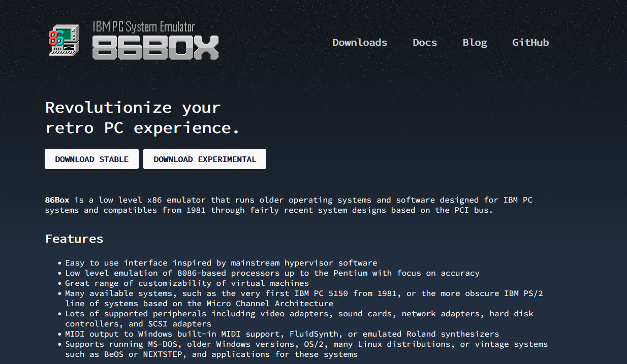Click the 'IBM PC System Emulator' tagline
The width and height of the screenshot is (627, 364).
tap(144, 27)
